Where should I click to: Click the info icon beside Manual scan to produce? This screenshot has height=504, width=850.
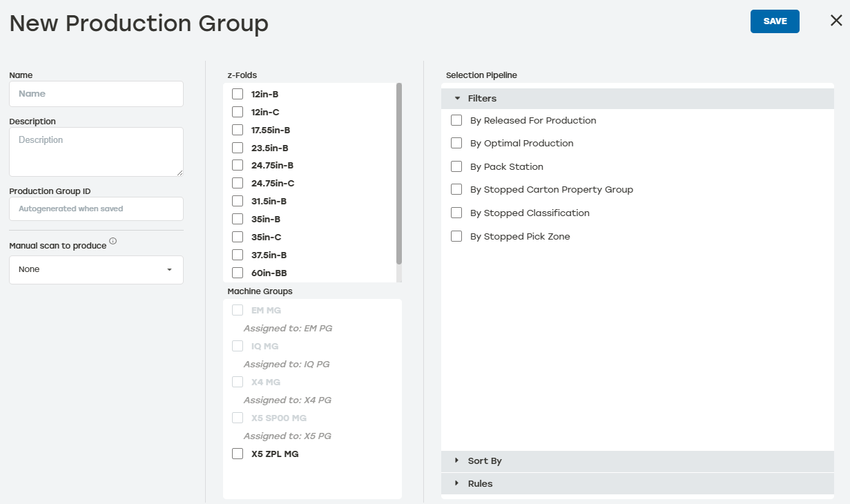click(113, 241)
